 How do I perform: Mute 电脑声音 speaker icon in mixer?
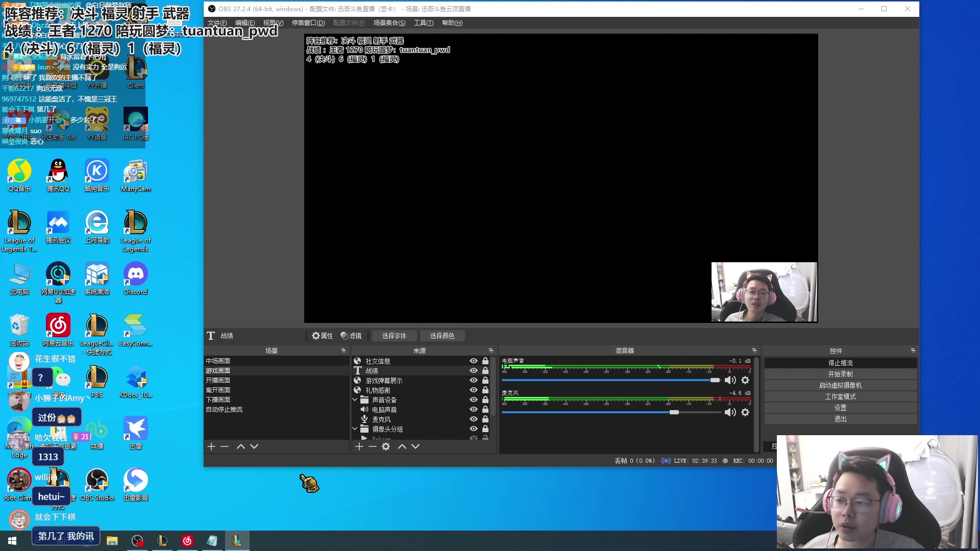730,380
